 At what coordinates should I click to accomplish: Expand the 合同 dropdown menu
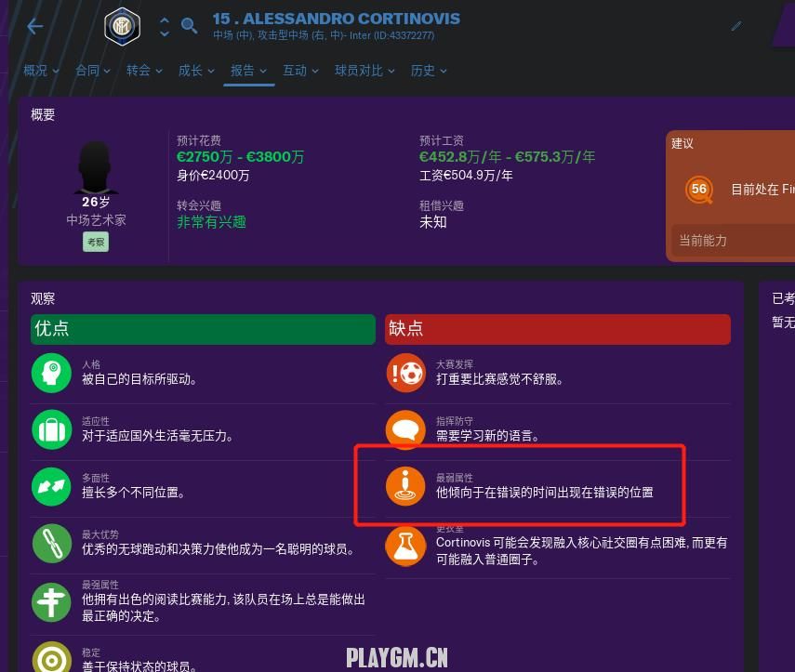[93, 71]
